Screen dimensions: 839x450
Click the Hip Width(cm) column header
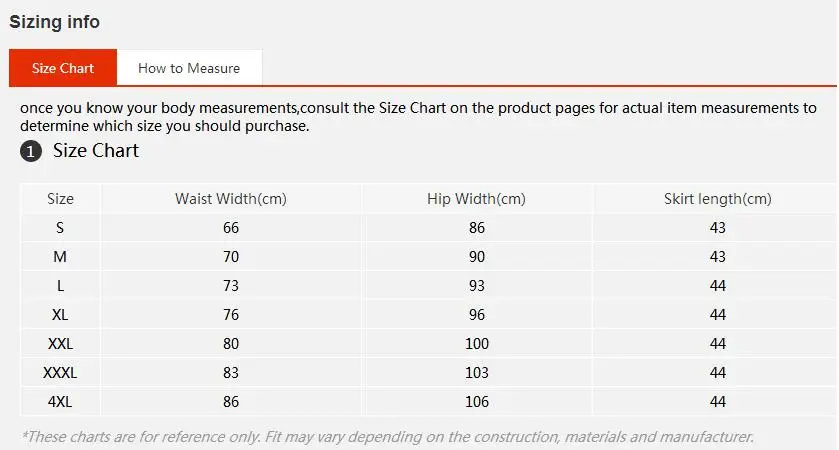pyautogui.click(x=477, y=199)
